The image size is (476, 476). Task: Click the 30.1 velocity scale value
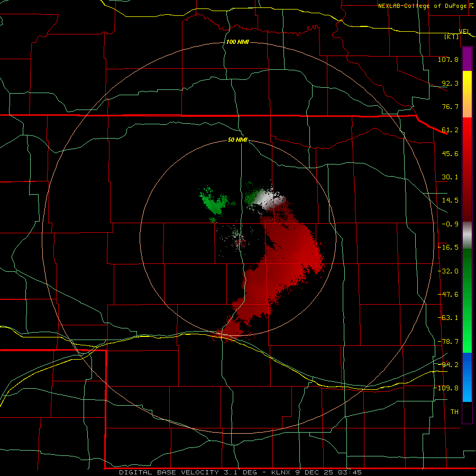pyautogui.click(x=450, y=177)
